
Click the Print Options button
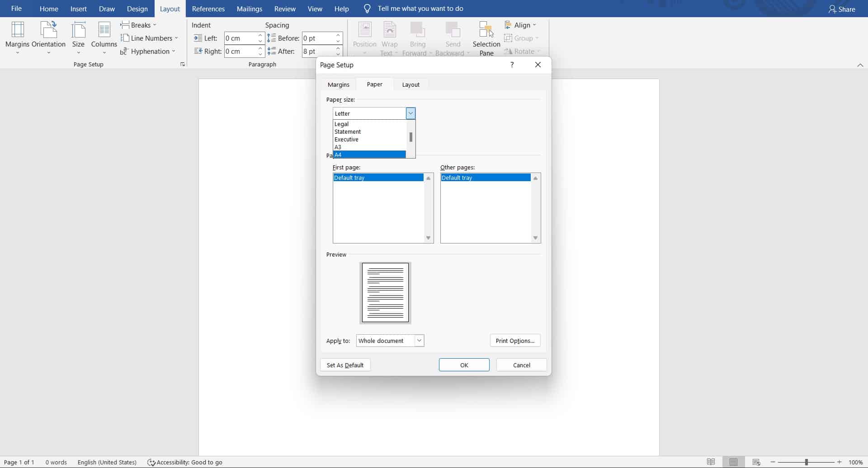coord(515,341)
